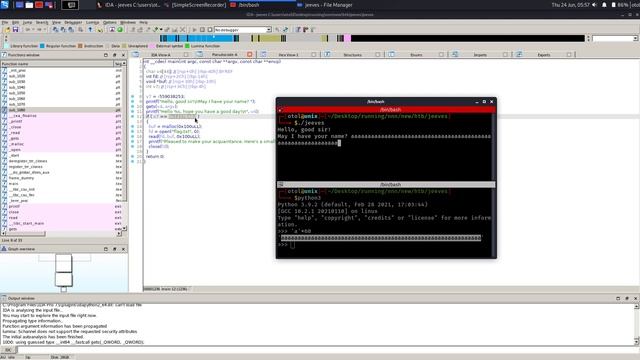Switch to the Pseudocode-A tab
Viewport: 640px width, 360px height.
[x=224, y=55]
